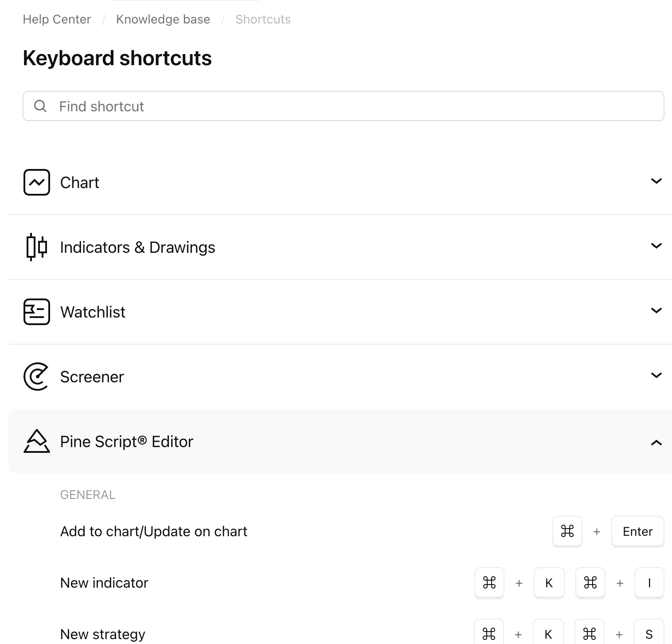This screenshot has width=672, height=644.
Task: Expand the Screener section chevron
Action: (x=656, y=375)
